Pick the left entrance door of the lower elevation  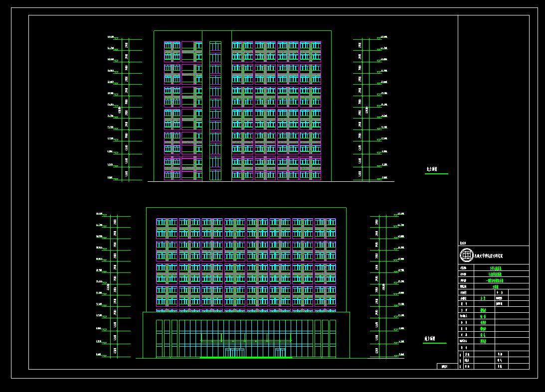click(234, 353)
